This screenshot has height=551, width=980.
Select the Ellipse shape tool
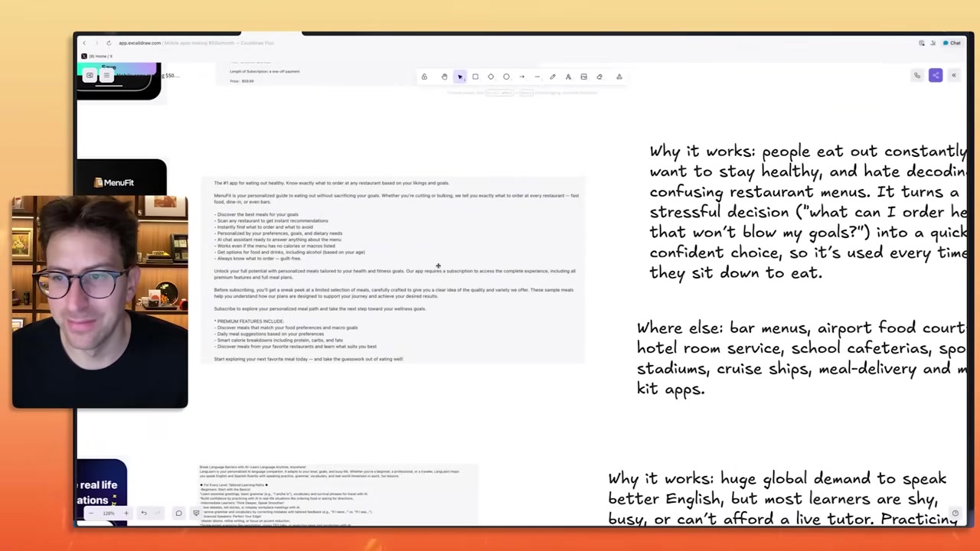pyautogui.click(x=506, y=77)
